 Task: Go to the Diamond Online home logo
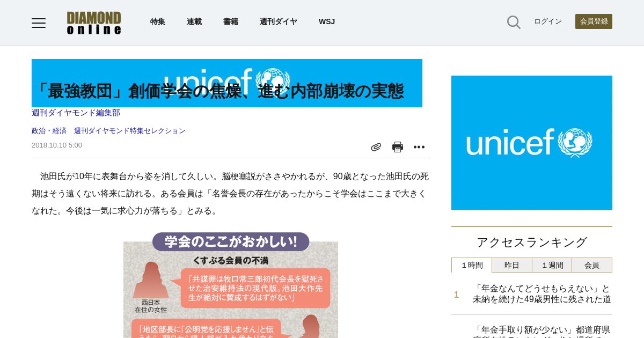(94, 23)
